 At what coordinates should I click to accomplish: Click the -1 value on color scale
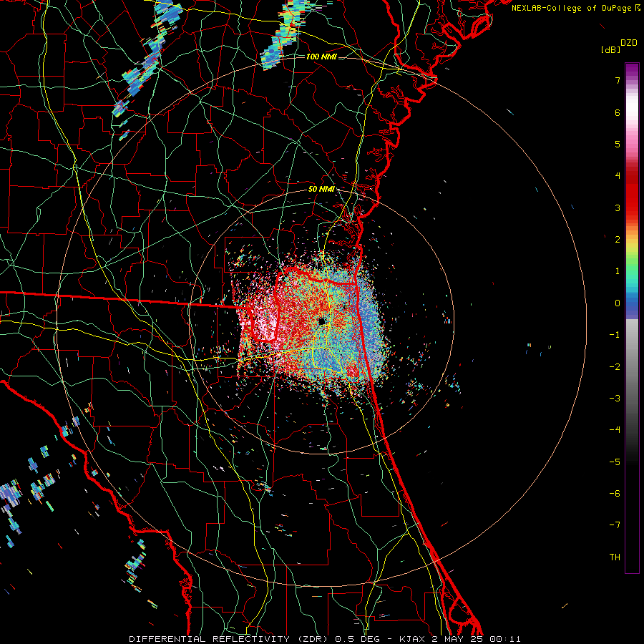tap(615, 335)
